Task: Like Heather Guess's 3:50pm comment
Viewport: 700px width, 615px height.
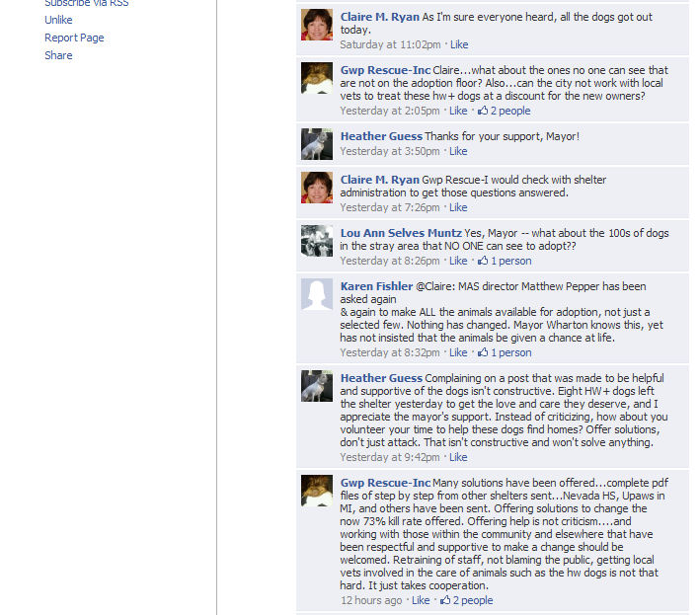Action: pyautogui.click(x=458, y=151)
